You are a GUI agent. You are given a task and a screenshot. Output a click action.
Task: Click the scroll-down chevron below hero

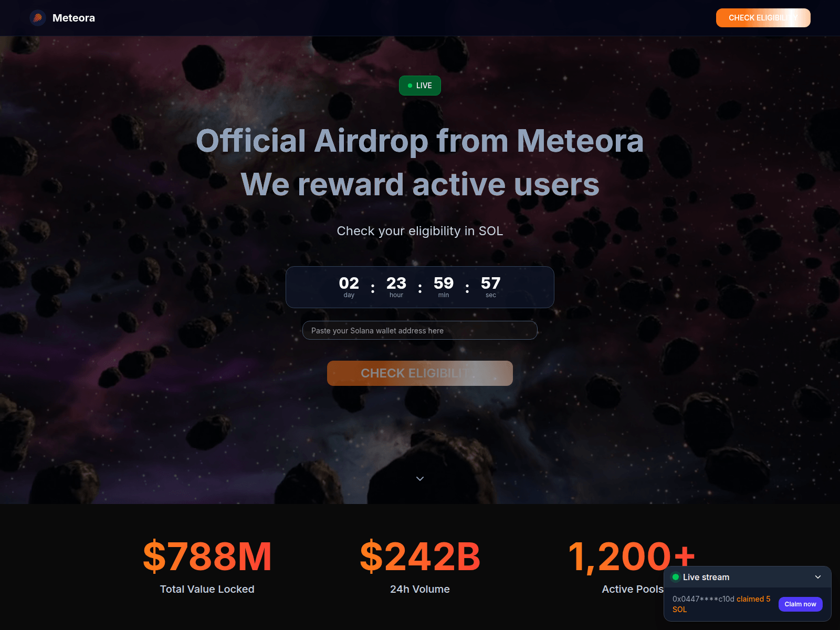pyautogui.click(x=420, y=479)
